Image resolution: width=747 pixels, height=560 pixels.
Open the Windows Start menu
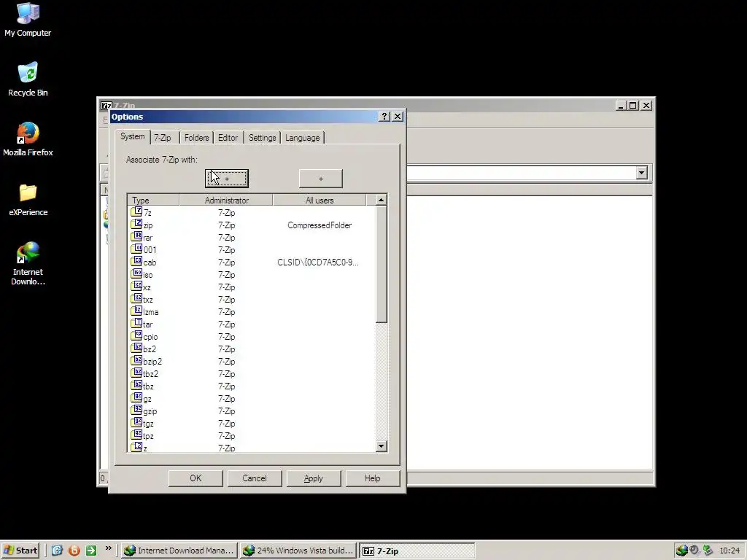coord(20,551)
